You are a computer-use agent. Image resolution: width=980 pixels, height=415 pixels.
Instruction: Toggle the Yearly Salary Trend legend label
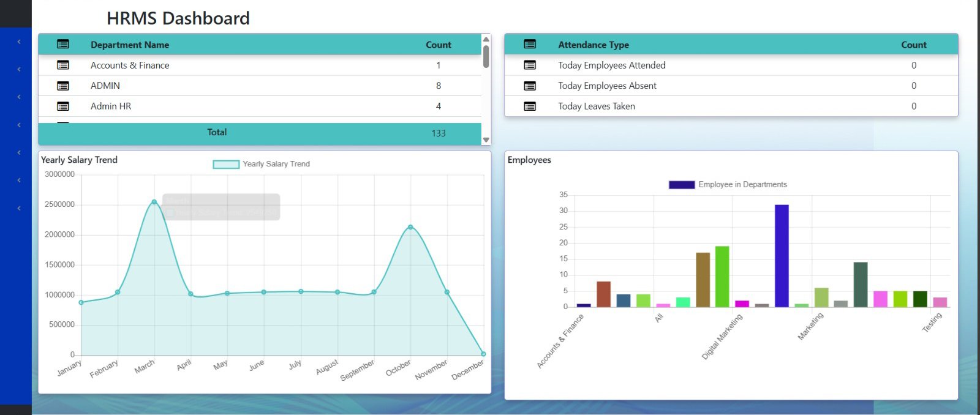(x=276, y=164)
